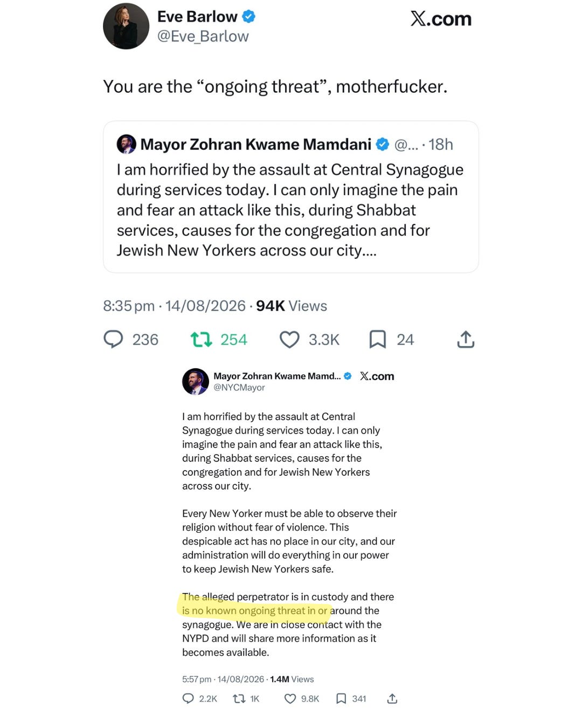Open the @Eve_Barlow handle link
The image size is (582, 728).
coord(203,36)
